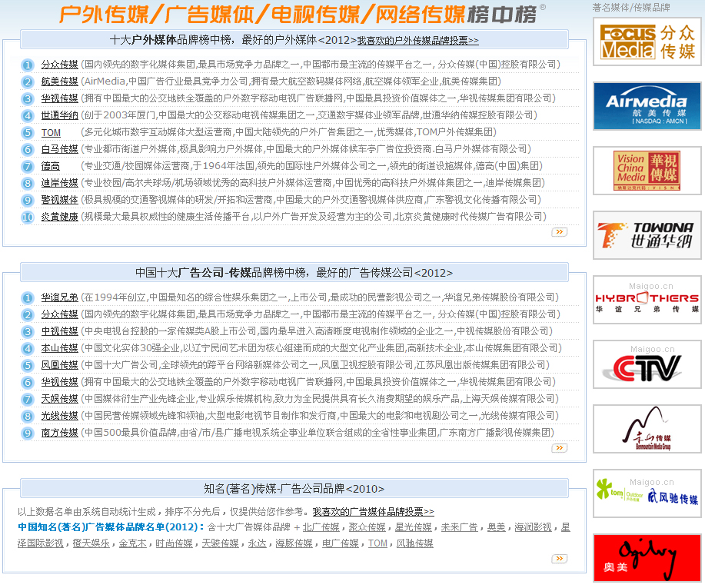The width and height of the screenshot is (705, 588).
Task: Expand more under the 广告公司-传媒 top ten list
Action: 559,447
